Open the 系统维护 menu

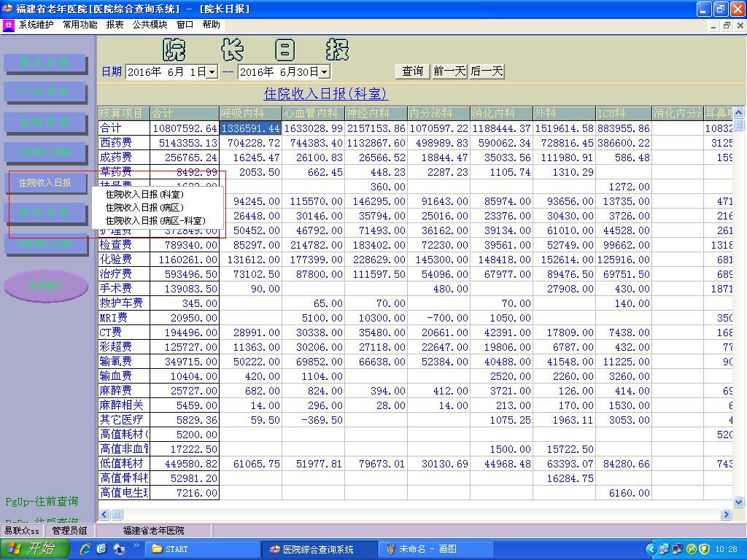[x=36, y=25]
